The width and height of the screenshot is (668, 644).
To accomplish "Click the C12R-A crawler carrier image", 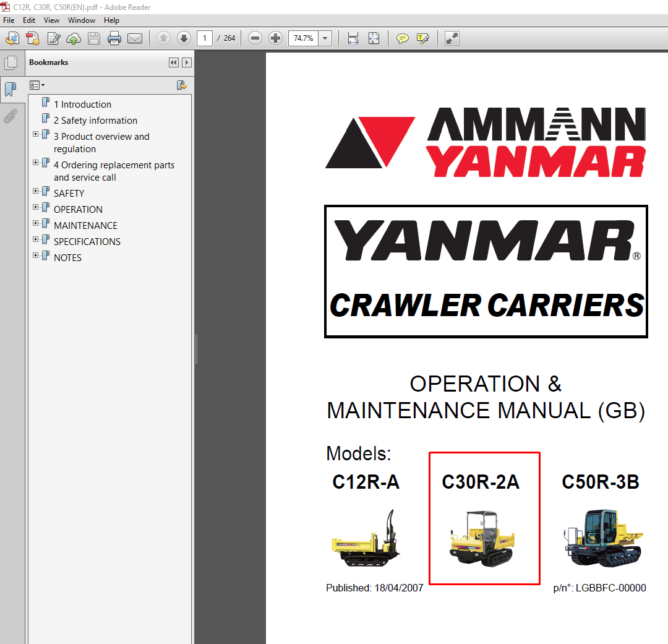I will [366, 538].
